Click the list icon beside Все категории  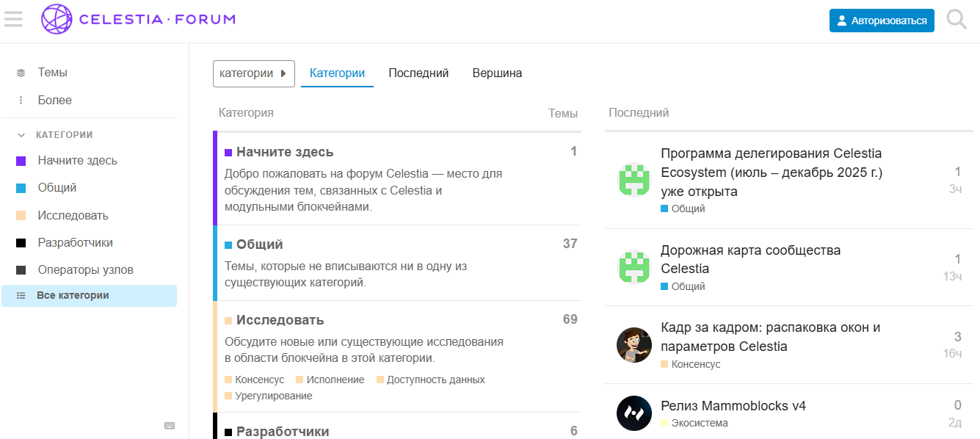click(21, 296)
